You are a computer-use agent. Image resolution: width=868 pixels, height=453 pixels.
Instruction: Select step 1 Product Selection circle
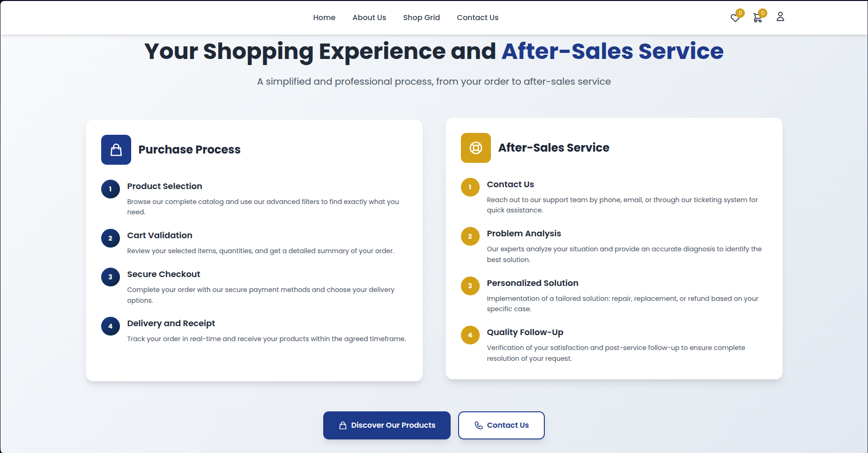tap(110, 189)
